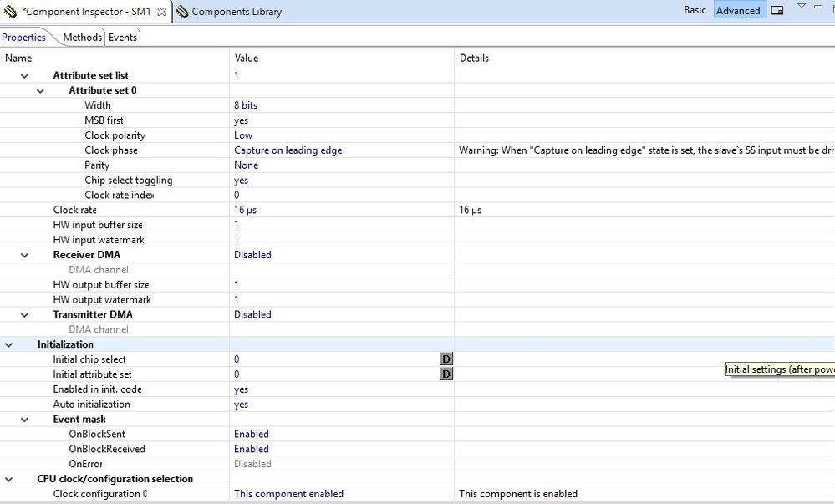Click the view layout icon beside Advanced
The height and width of the screenshot is (504, 835).
click(777, 10)
